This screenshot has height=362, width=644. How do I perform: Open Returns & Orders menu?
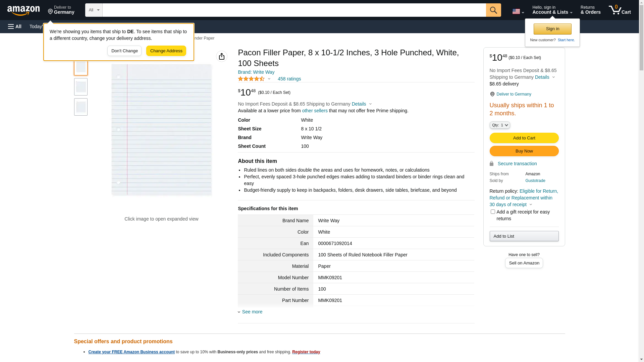coord(590,10)
